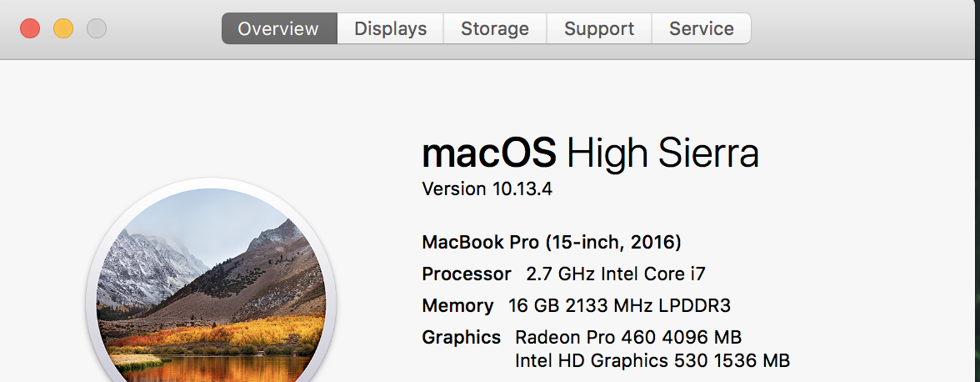Screen dimensions: 980x382
Task: Open the Displays tab
Action: click(390, 28)
